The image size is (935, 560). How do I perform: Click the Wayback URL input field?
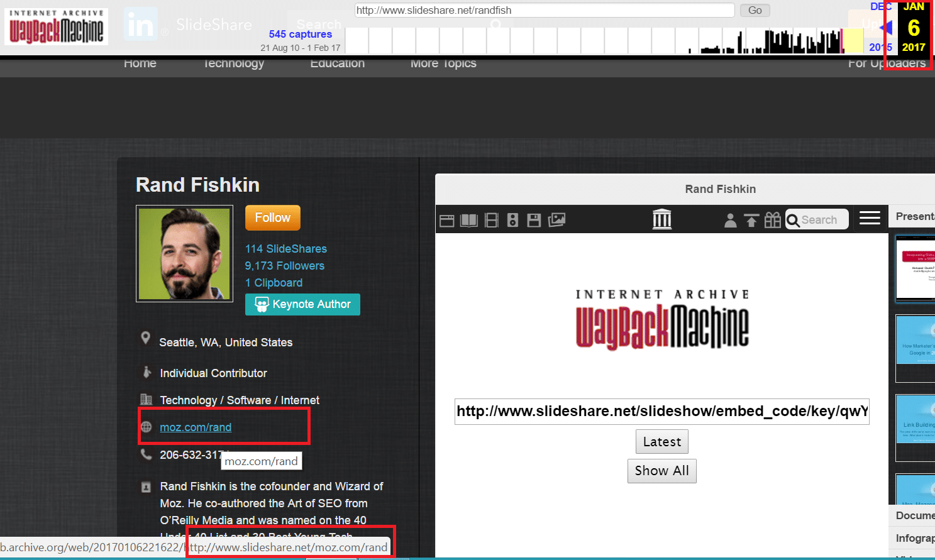pos(545,10)
